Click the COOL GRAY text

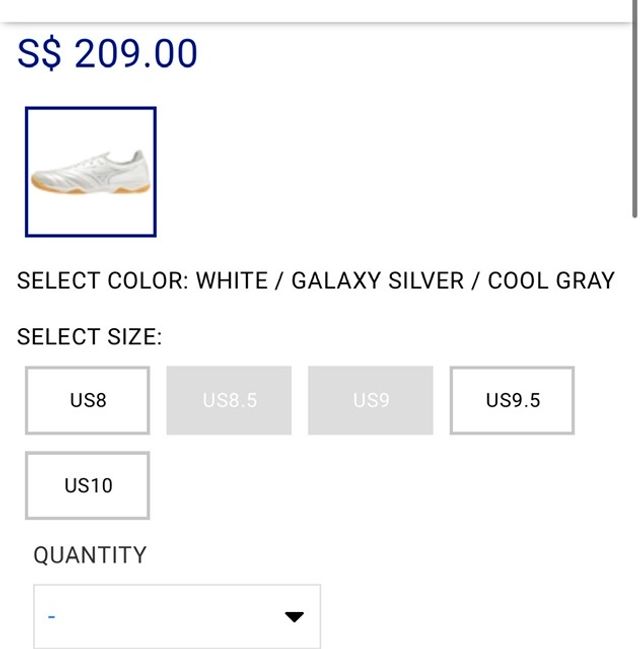[551, 281]
